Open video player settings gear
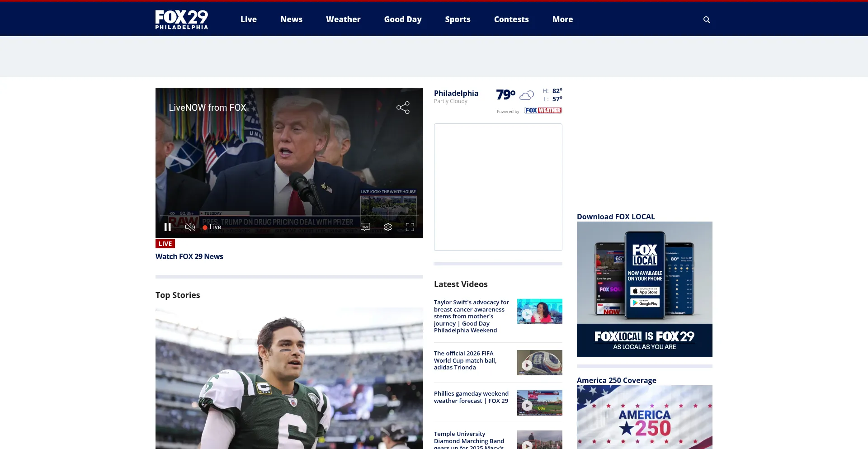The height and width of the screenshot is (449, 868). 388,227
